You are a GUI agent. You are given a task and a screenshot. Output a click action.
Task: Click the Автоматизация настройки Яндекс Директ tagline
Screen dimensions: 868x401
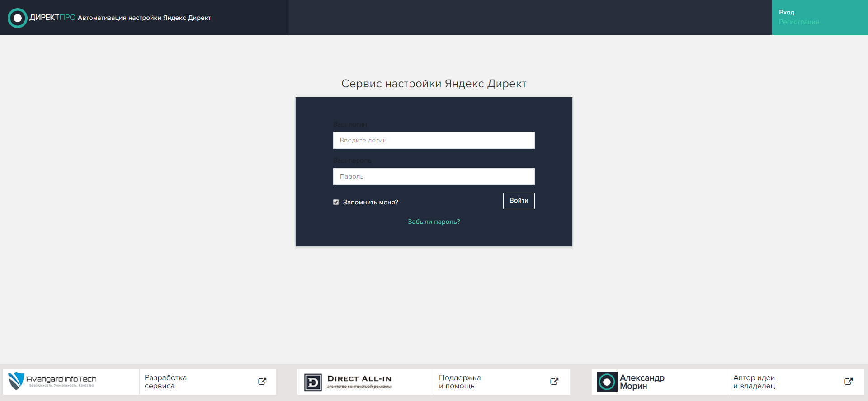point(144,18)
